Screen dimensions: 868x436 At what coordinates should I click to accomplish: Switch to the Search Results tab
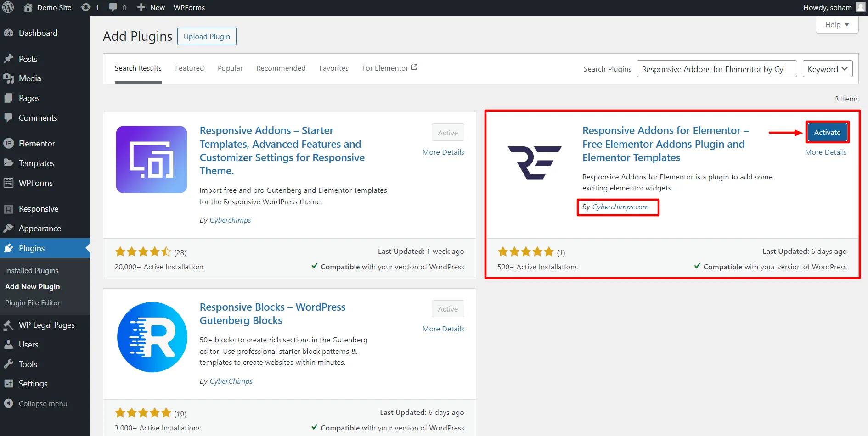[x=138, y=68]
